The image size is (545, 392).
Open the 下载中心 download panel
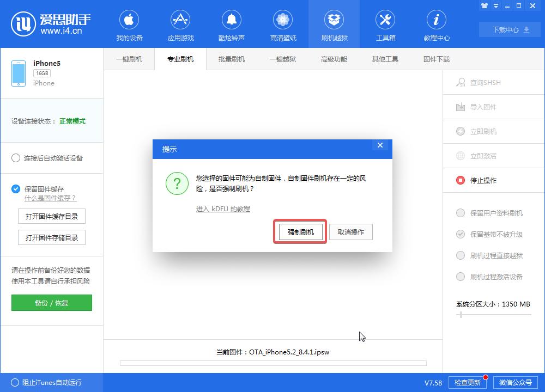coord(508,29)
